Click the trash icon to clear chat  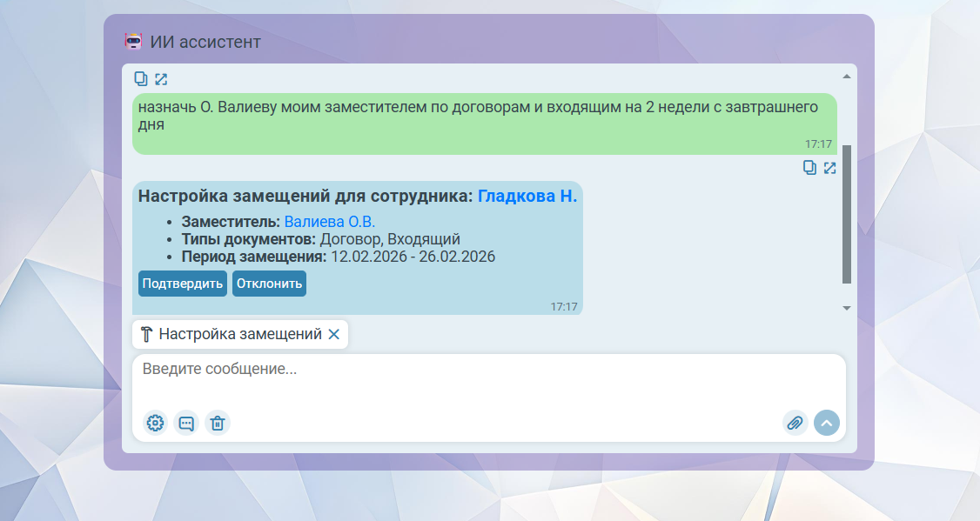tap(218, 423)
